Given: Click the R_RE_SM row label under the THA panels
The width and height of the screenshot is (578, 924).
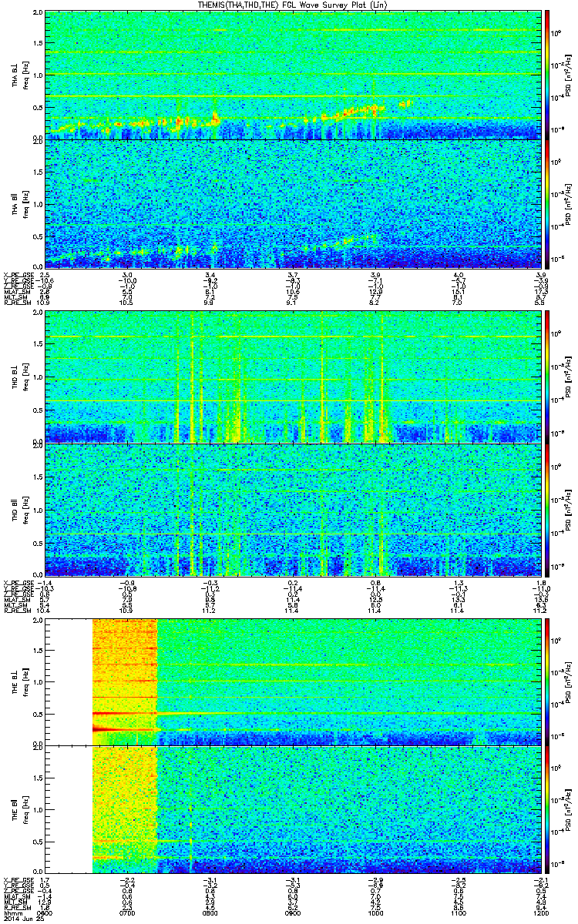Looking at the screenshot, I should click(17, 303).
